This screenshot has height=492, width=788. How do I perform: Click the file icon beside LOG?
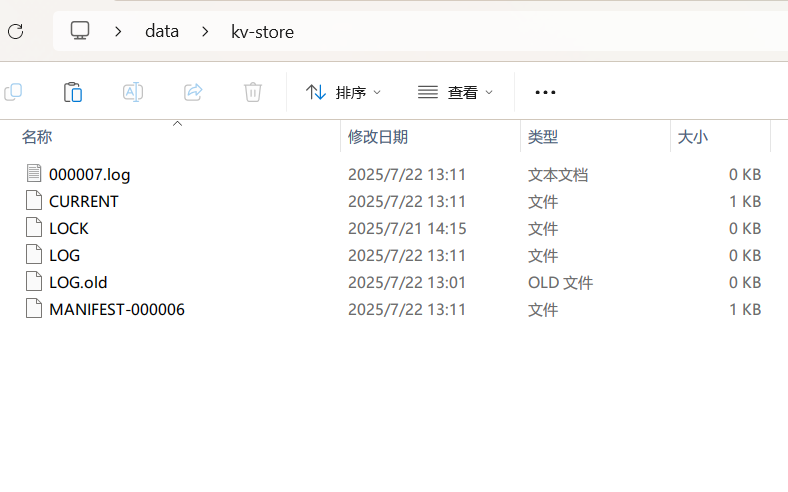[34, 254]
